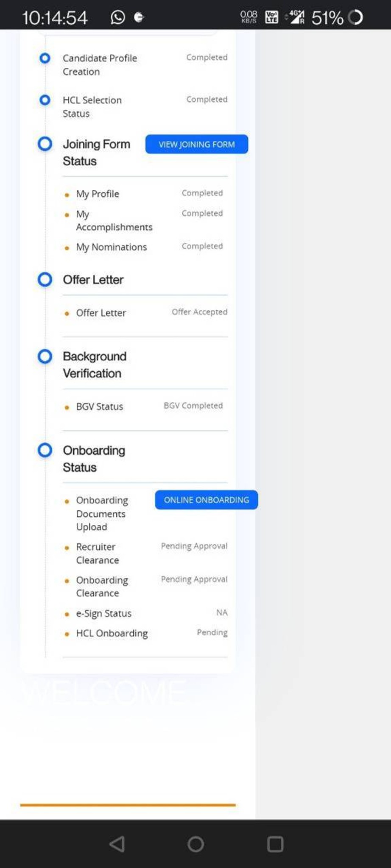This screenshot has height=868, width=391.
Task: Expand the Onboarding Status section heading
Action: point(94,459)
